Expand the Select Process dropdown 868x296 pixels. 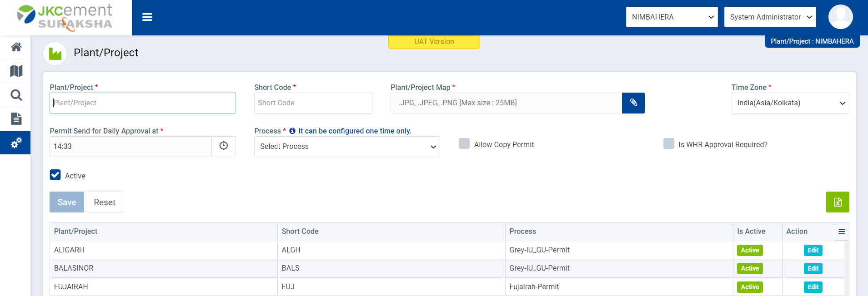[347, 147]
